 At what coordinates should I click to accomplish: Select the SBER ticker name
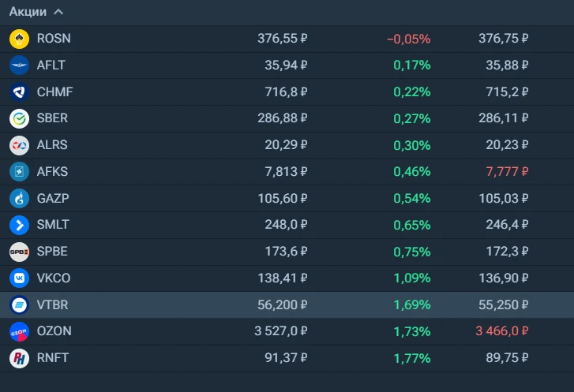pyautogui.click(x=52, y=118)
